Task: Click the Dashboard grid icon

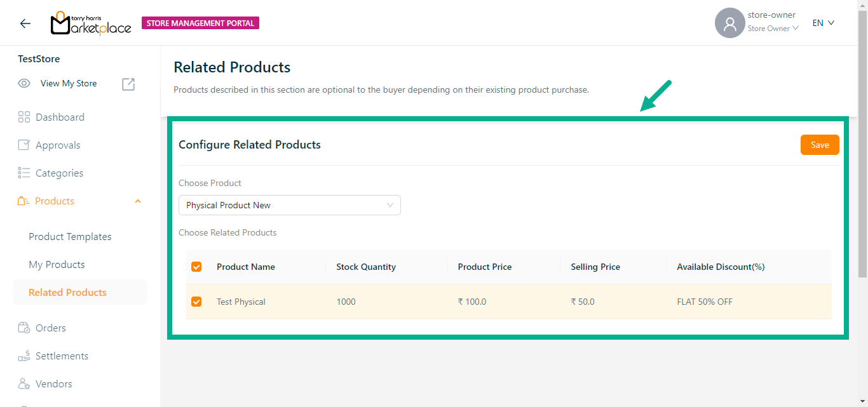Action: [24, 117]
